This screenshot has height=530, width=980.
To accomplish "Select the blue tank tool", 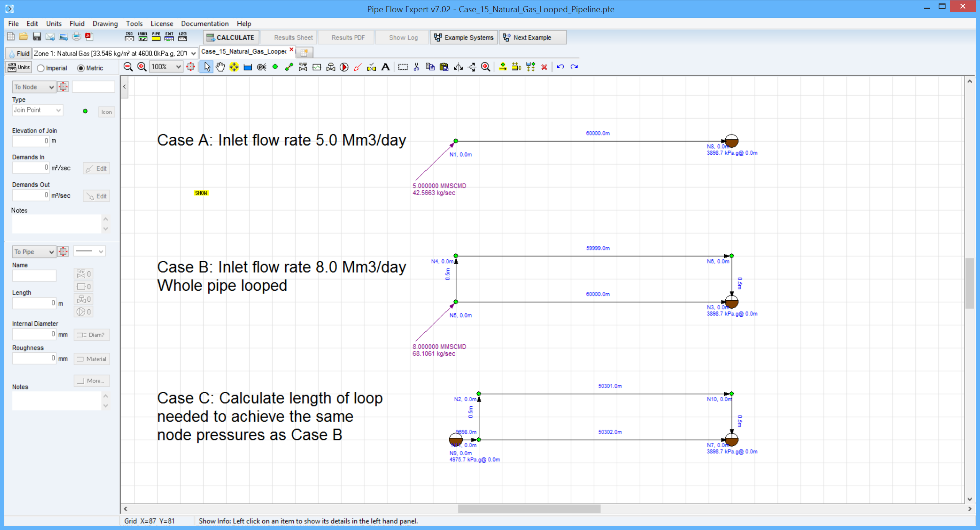I will coord(248,67).
